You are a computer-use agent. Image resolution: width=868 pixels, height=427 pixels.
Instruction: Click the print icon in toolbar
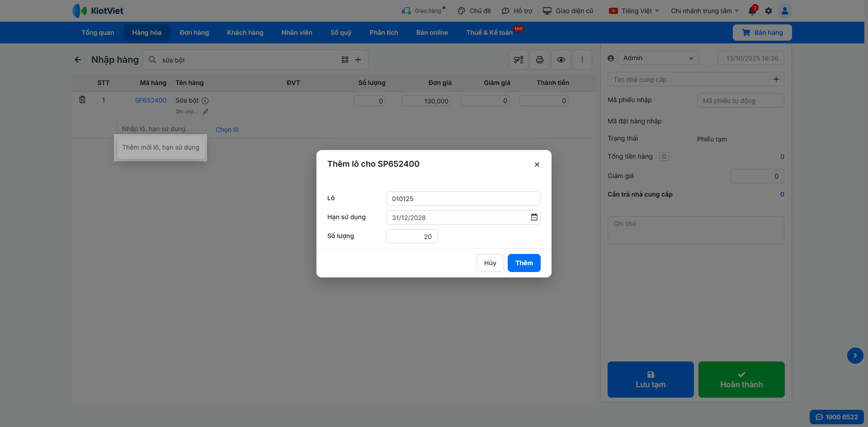[x=540, y=60]
